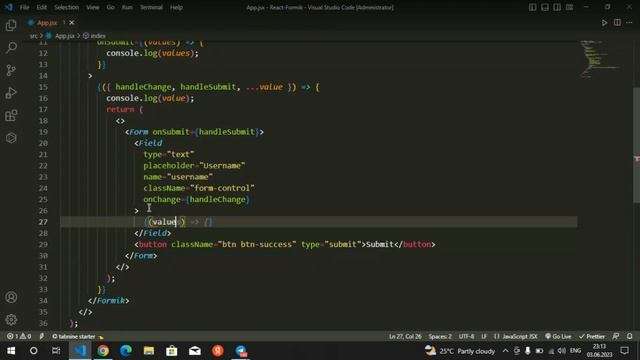Click the App.jsx breadcrumb segment
Screen dimensions: 640x360
pyautogui.click(x=64, y=36)
